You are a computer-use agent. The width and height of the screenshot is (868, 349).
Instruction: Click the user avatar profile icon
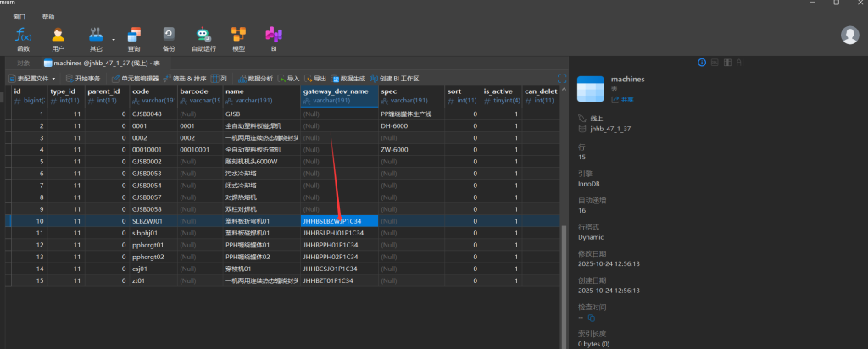point(850,35)
